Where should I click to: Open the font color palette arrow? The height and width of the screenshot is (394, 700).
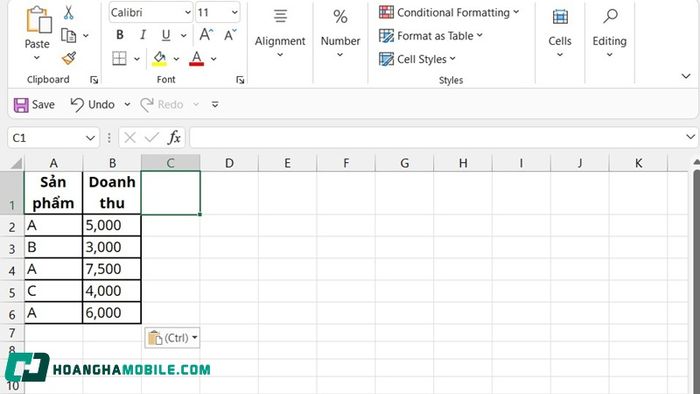[x=213, y=58]
